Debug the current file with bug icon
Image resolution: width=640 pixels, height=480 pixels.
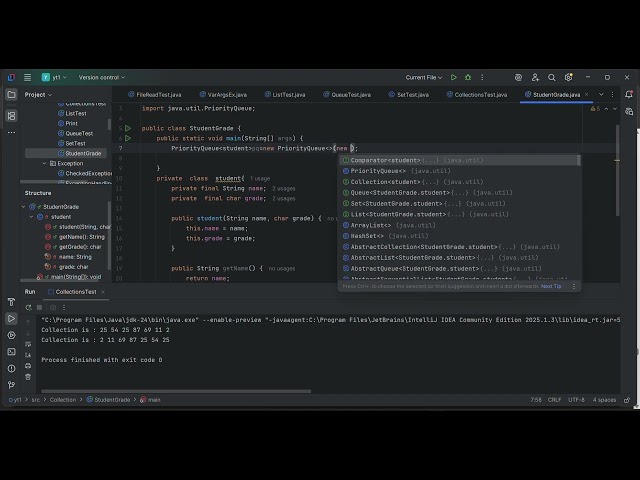pos(468,77)
